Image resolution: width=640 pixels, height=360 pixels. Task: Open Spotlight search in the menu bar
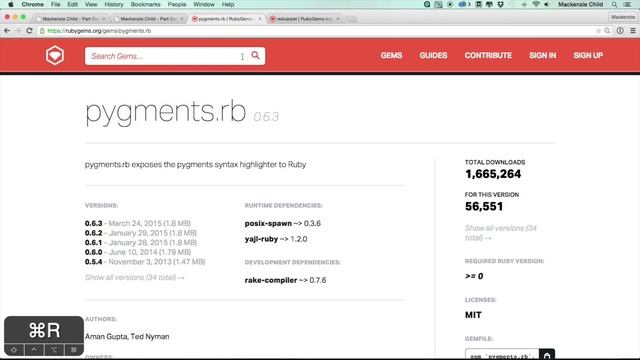(x=614, y=4)
